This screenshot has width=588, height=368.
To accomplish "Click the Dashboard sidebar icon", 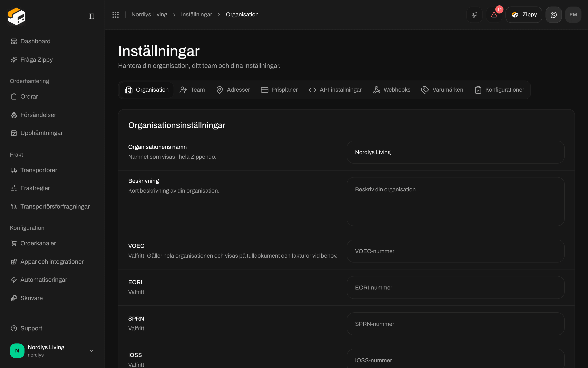I will (14, 41).
